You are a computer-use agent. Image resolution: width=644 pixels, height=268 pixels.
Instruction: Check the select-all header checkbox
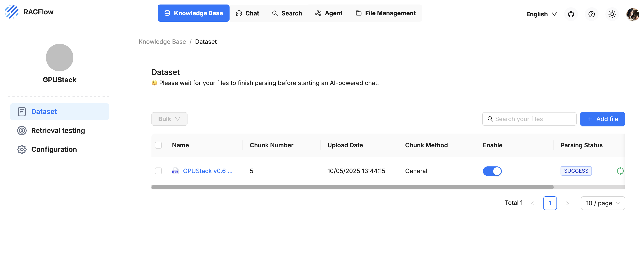(x=158, y=145)
